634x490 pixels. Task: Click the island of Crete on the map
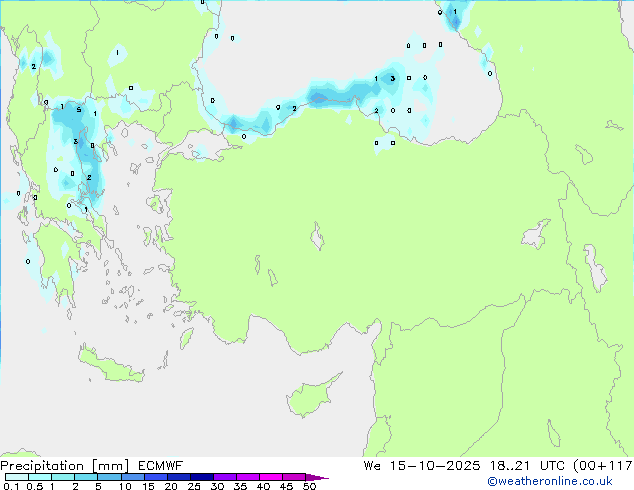[x=111, y=366]
